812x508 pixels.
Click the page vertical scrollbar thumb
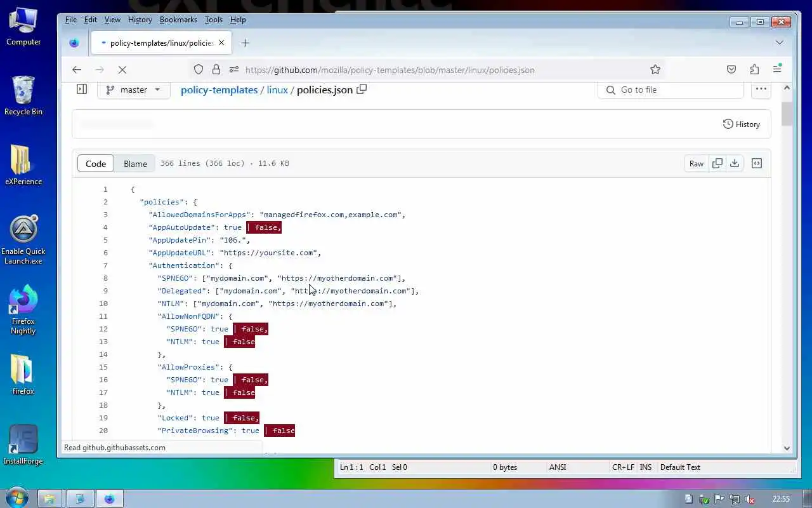(x=787, y=114)
